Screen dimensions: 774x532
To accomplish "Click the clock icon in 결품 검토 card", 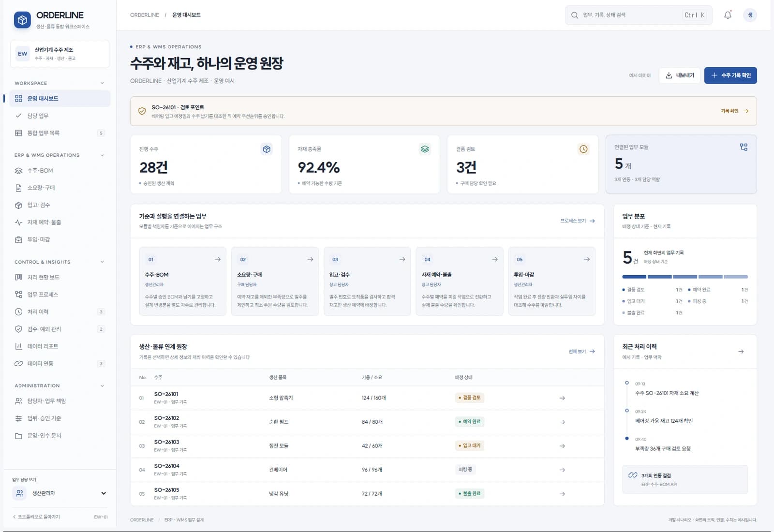I will (x=583, y=149).
